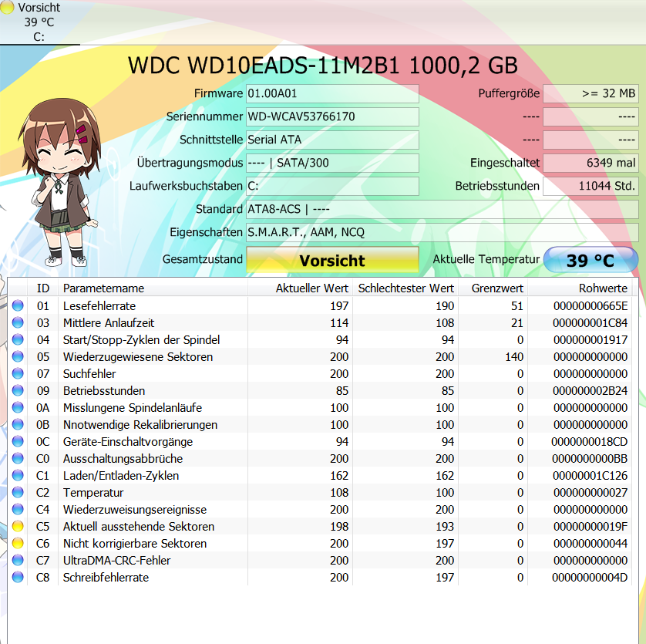
Task: Click the Grenzwert value 51
Action: (x=517, y=306)
